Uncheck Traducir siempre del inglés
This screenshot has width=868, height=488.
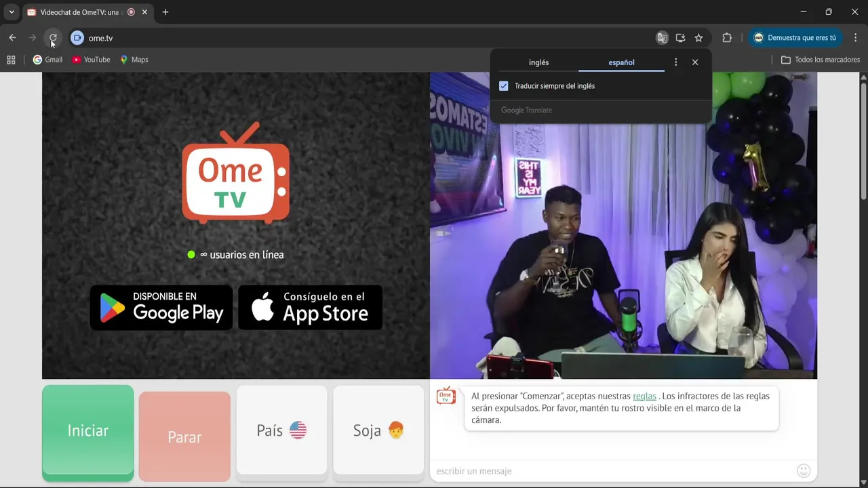(503, 86)
